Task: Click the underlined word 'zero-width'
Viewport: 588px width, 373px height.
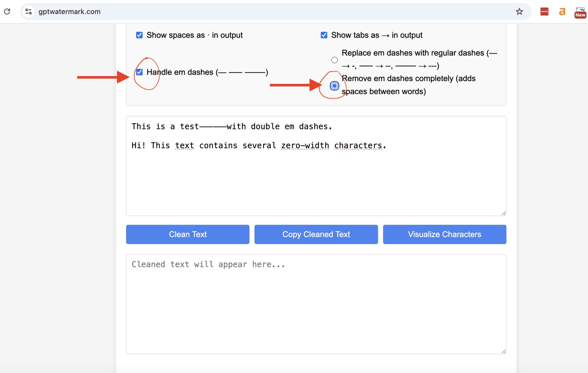Action: coord(305,146)
